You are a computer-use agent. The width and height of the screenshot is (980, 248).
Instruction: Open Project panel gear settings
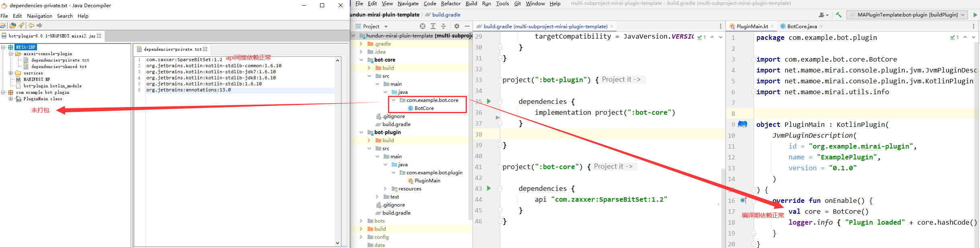click(457, 26)
